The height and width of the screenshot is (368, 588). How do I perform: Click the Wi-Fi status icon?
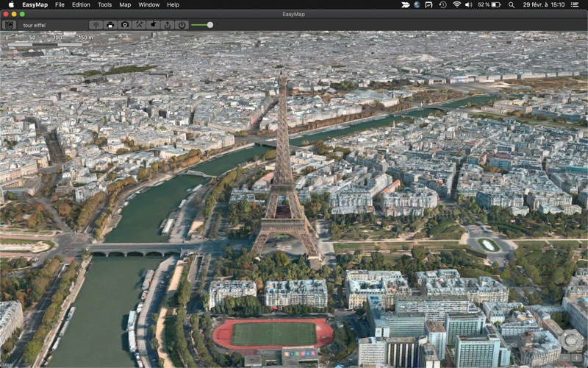pos(456,4)
